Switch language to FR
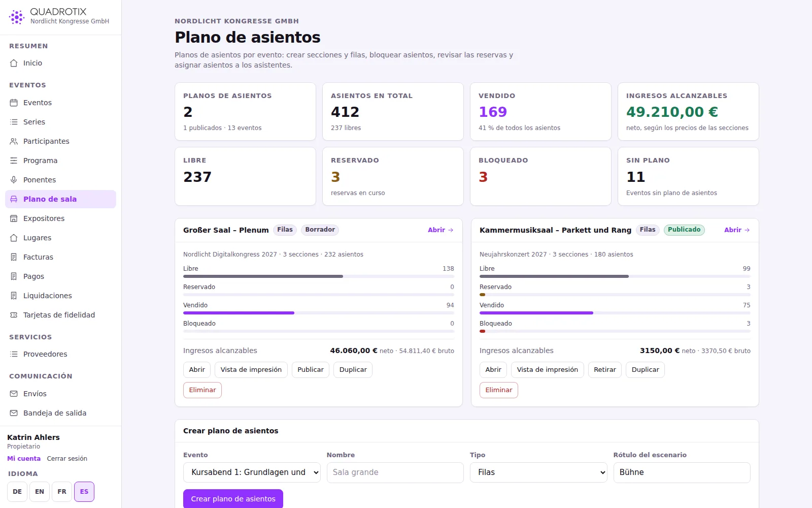This screenshot has height=508, width=812. click(x=62, y=492)
